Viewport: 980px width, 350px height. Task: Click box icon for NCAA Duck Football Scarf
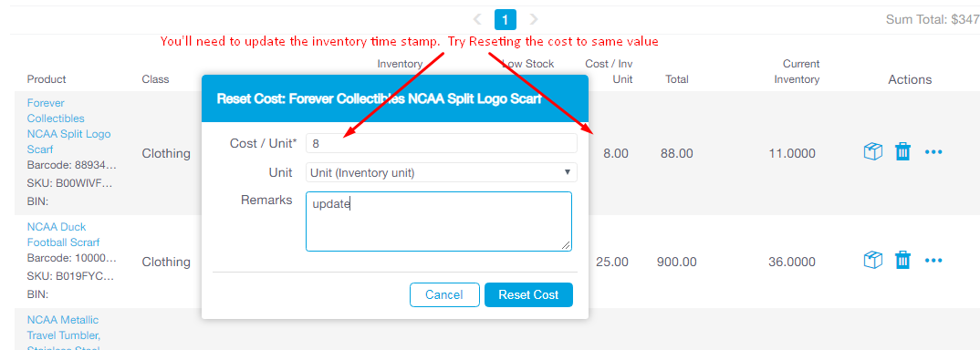click(x=872, y=260)
